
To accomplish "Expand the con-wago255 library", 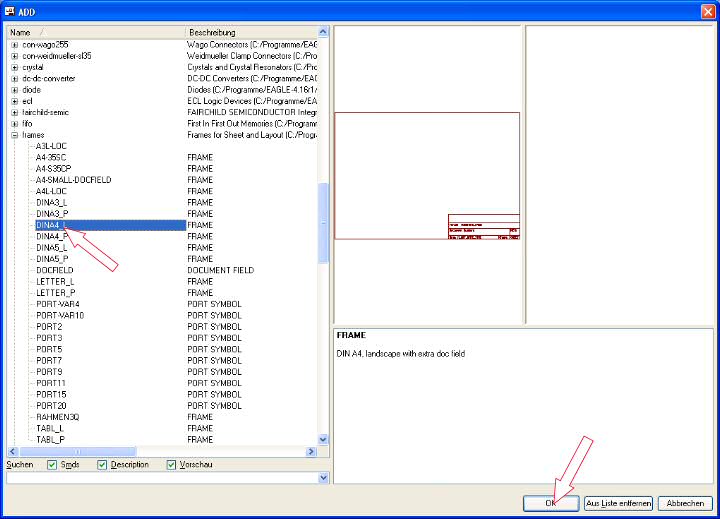I will pos(14,45).
